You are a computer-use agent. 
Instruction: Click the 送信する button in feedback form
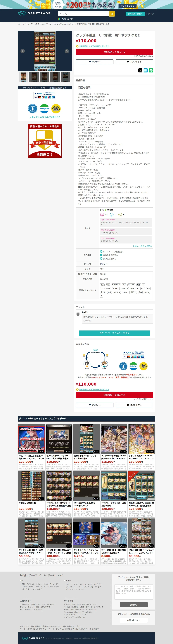click(134, 605)
